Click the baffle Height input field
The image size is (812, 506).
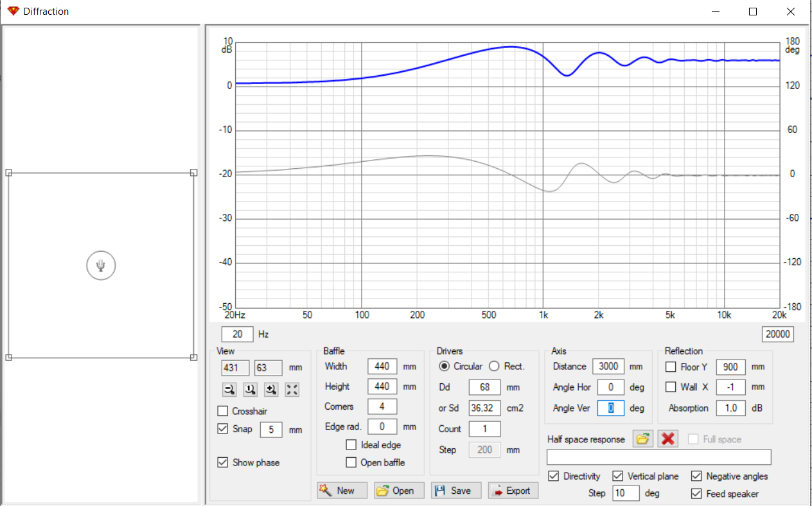(x=382, y=387)
